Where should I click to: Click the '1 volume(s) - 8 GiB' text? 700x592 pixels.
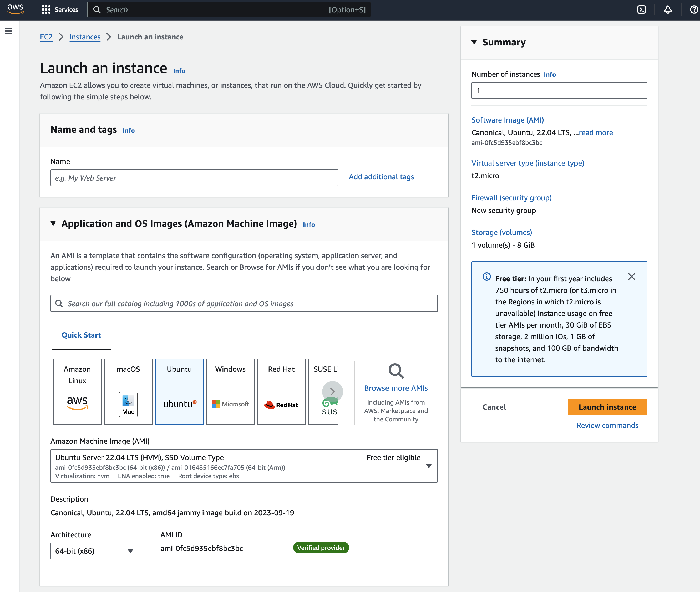point(503,245)
